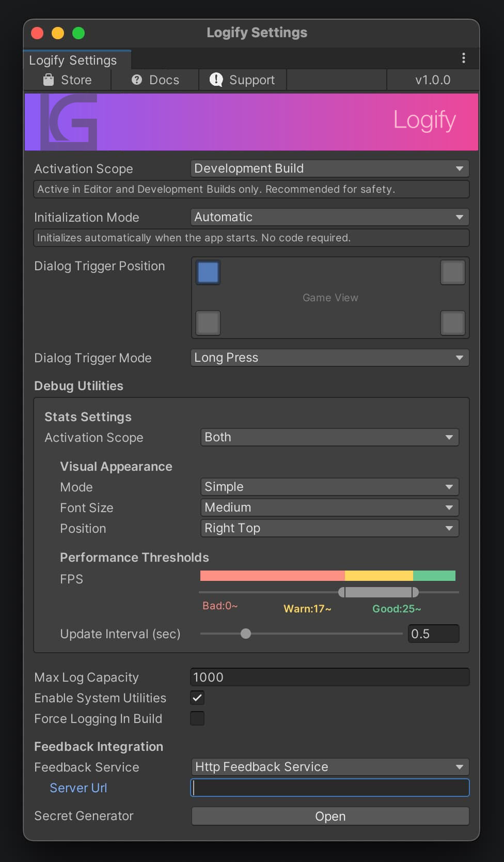Select bottom-left dialog trigger position

click(x=208, y=323)
